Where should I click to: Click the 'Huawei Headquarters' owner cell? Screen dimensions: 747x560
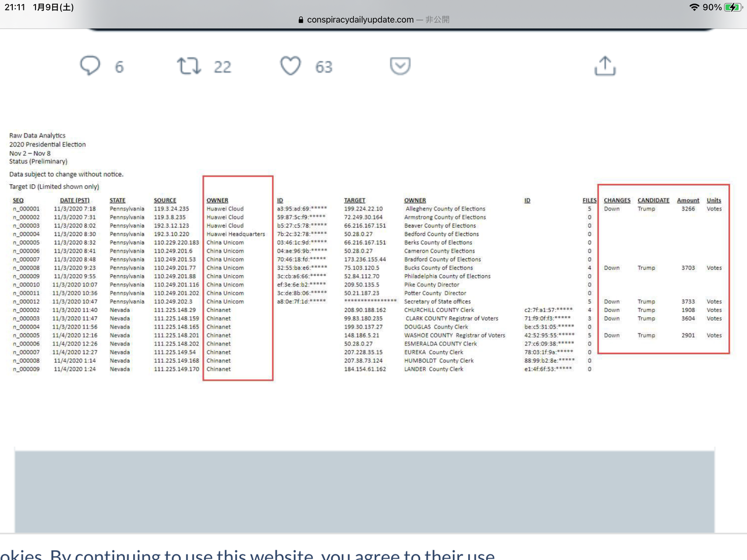(x=236, y=234)
